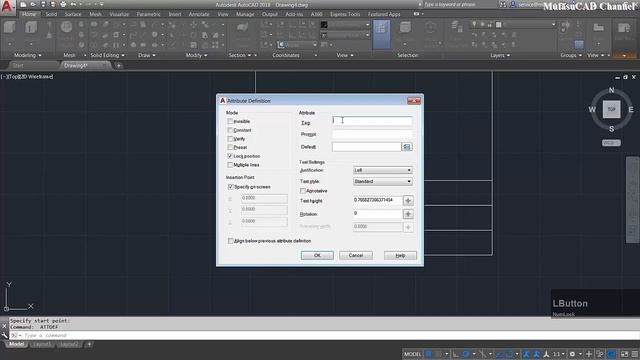Open the AutoCAD application menu logo
Image resolution: width=640 pixels, height=360 pixels.
click(7, 7)
